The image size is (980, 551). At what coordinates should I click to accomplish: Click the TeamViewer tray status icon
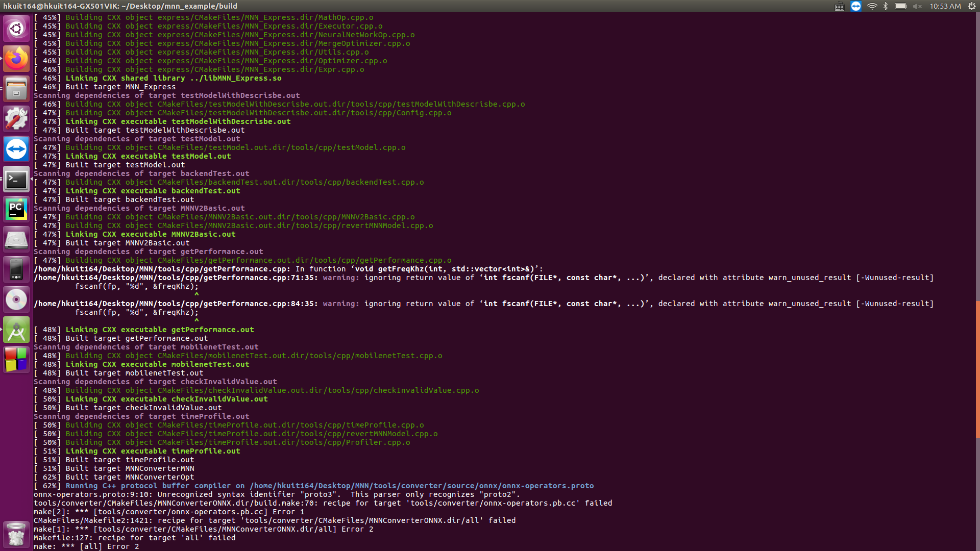coord(855,6)
